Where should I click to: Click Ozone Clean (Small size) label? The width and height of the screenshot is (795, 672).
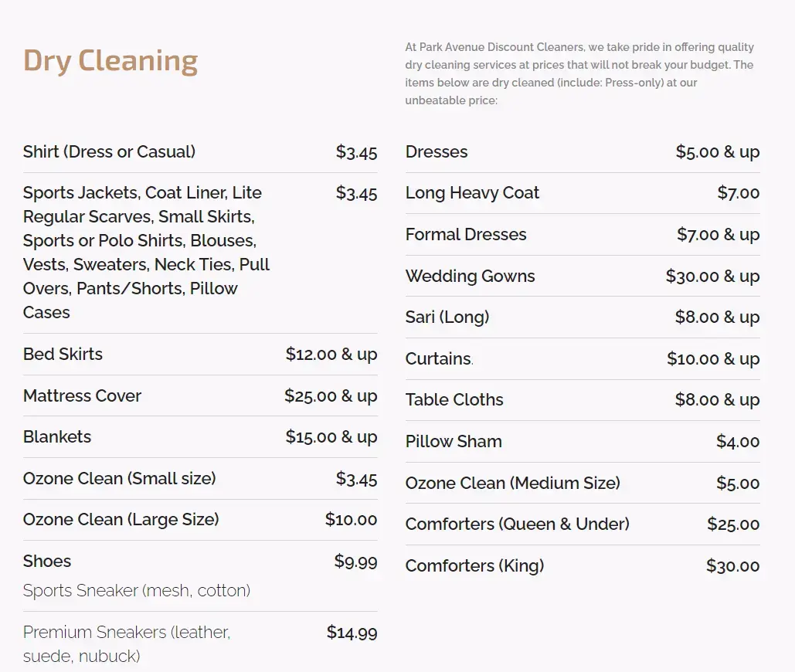click(x=119, y=479)
